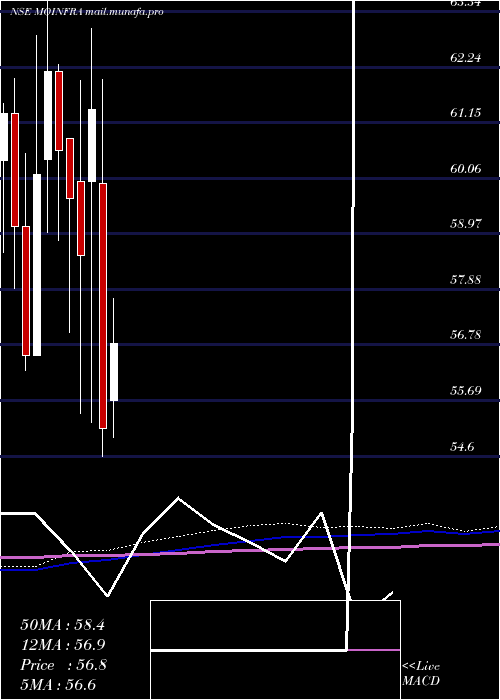Click the 54.6 price axis label
This screenshot has height=700, width=500.
462,446
